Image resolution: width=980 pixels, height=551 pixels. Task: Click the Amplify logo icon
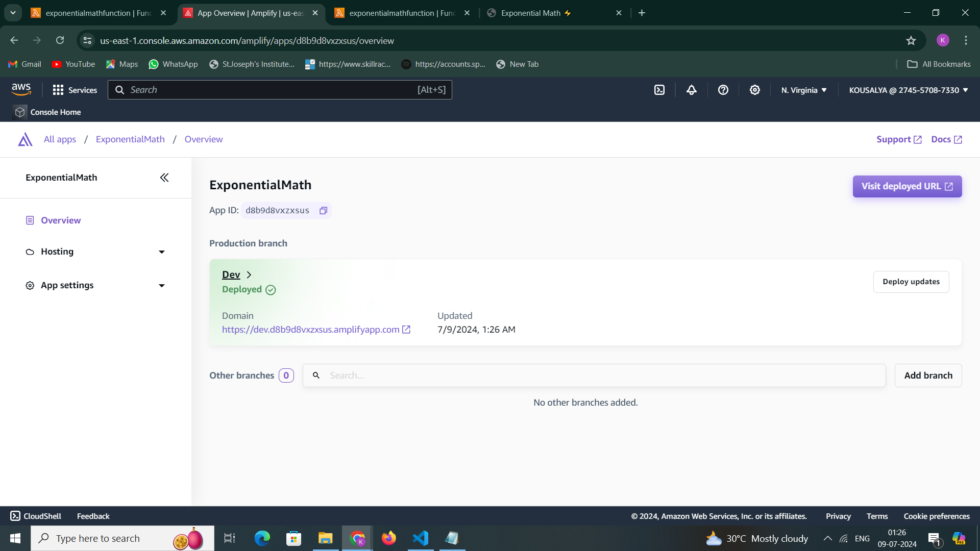[x=25, y=139]
